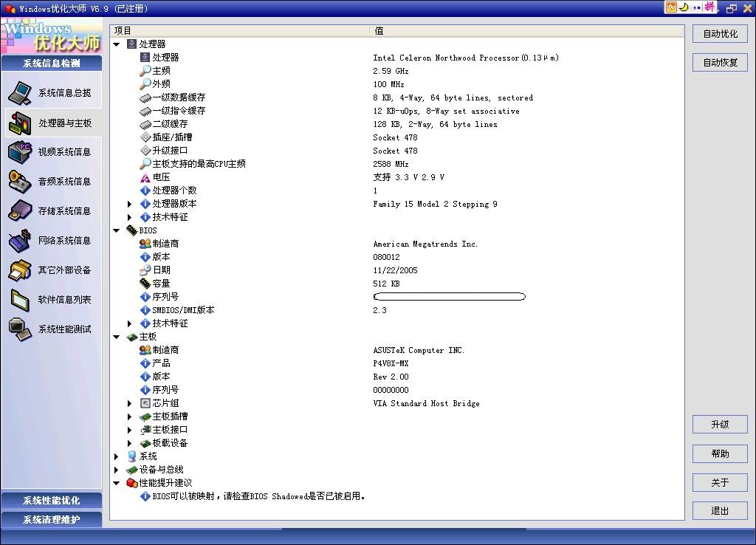Click the 自动优化 button
Screen dimensions: 756x545
click(721, 34)
